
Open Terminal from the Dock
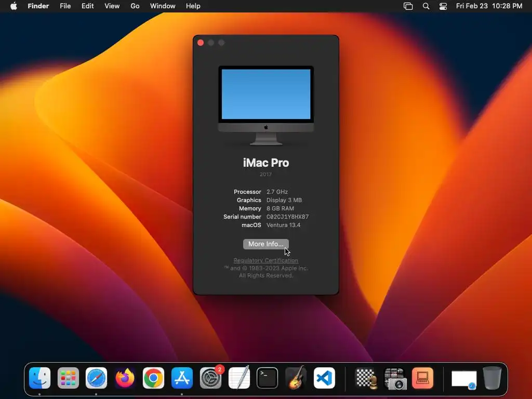tap(268, 378)
